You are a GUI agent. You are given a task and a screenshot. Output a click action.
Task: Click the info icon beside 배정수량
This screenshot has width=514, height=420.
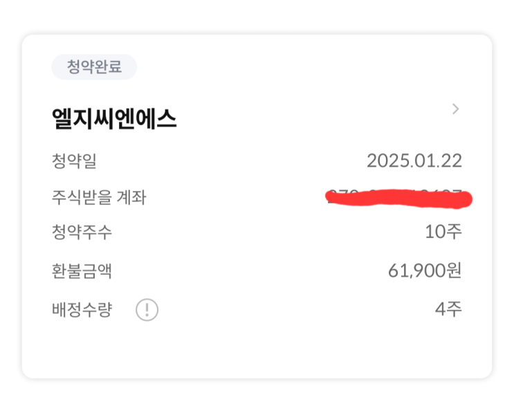click(147, 309)
